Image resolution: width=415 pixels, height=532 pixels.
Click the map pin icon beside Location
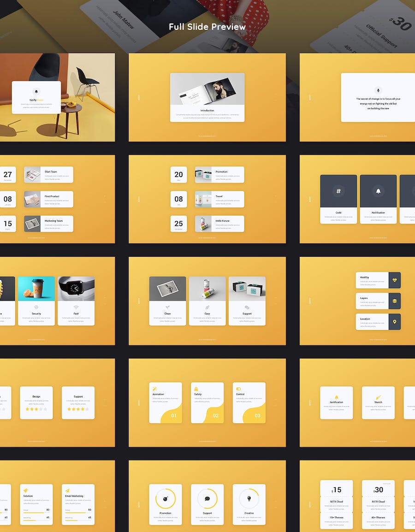395,322
